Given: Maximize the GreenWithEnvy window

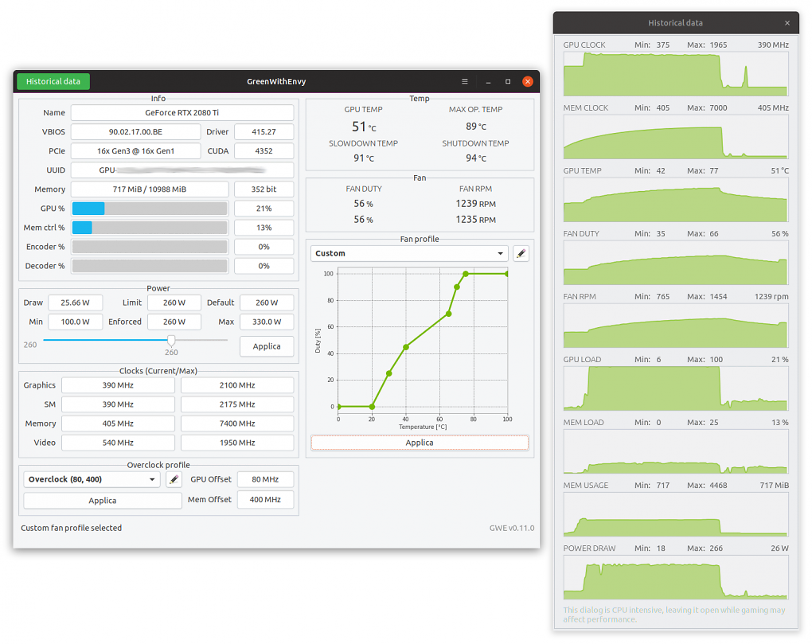Looking at the screenshot, I should [x=508, y=81].
